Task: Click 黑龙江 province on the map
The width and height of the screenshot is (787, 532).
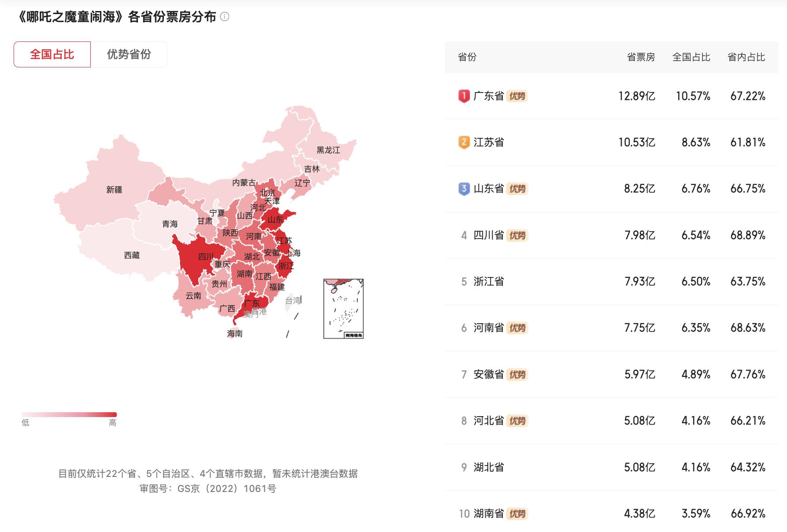Action: tap(328, 150)
